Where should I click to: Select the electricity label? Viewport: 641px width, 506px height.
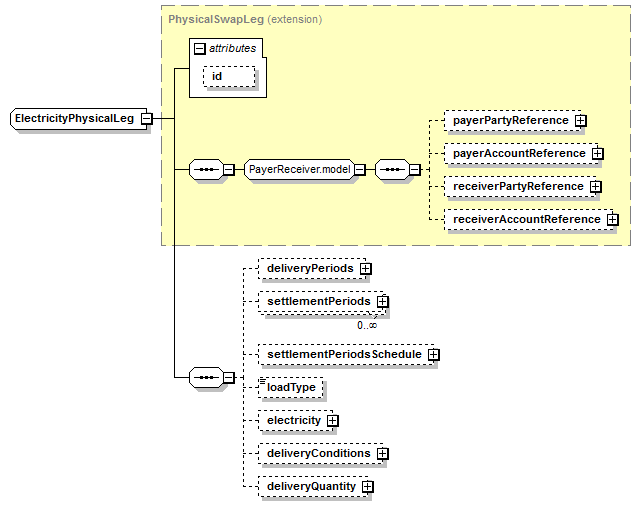point(294,421)
